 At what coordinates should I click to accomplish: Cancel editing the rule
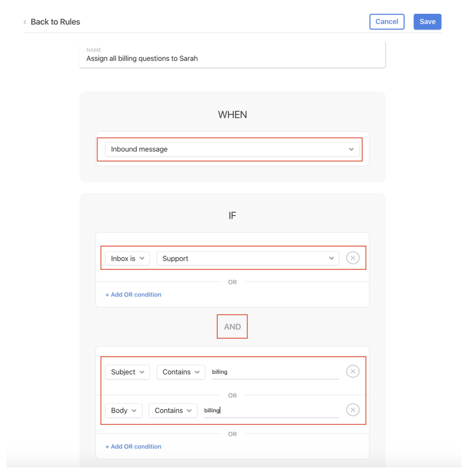tap(387, 22)
